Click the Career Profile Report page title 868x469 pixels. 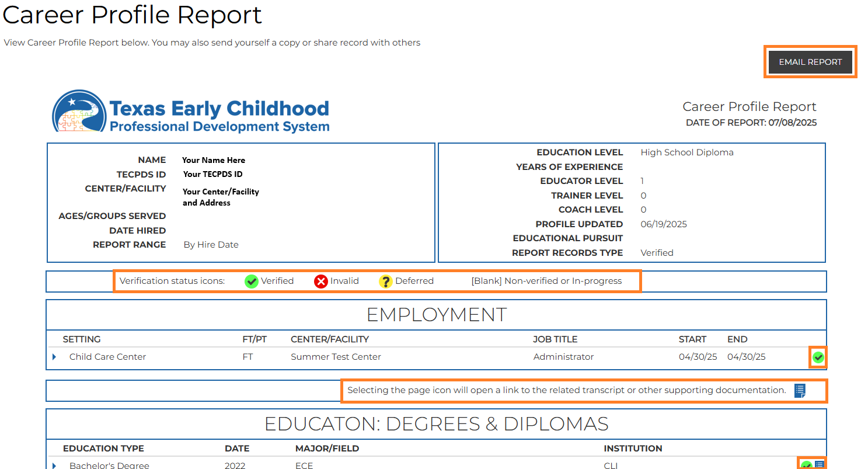pos(133,15)
